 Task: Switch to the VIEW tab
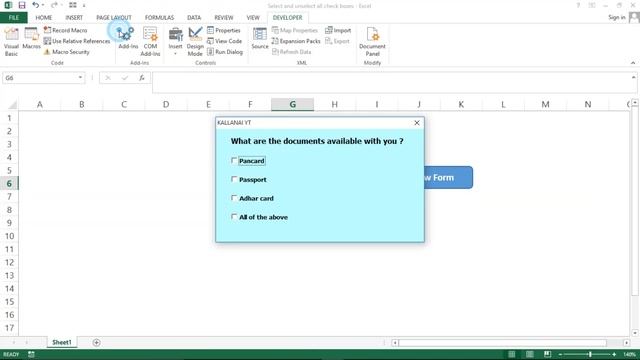253,18
